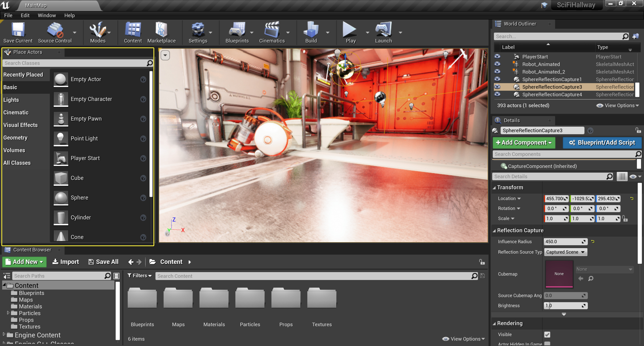Expand the Engine Content folder tree
644x346 pixels.
pos(4,334)
